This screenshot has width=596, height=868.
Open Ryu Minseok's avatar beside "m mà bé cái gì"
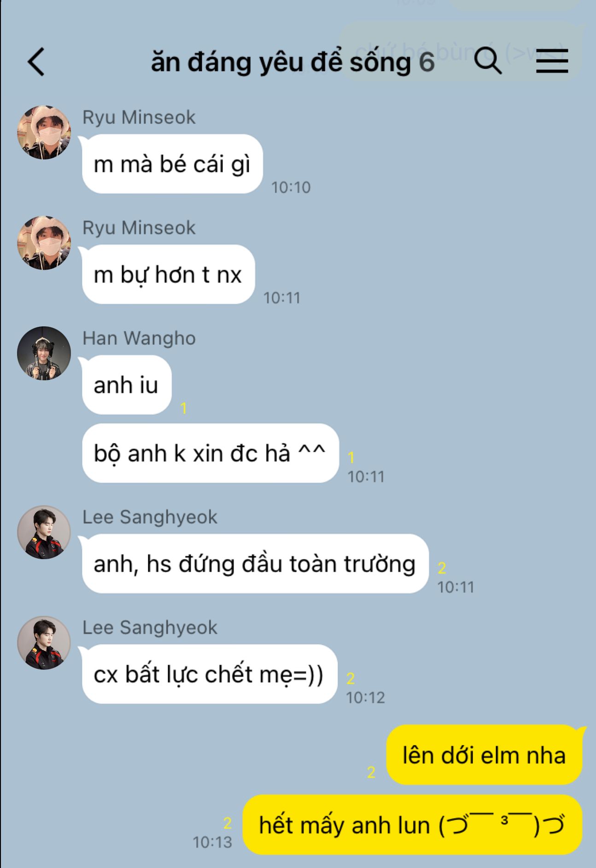coord(44,132)
